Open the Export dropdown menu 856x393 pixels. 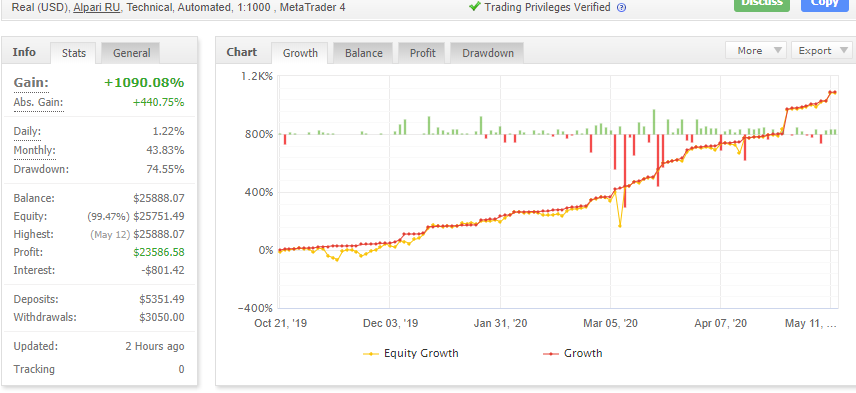(822, 50)
